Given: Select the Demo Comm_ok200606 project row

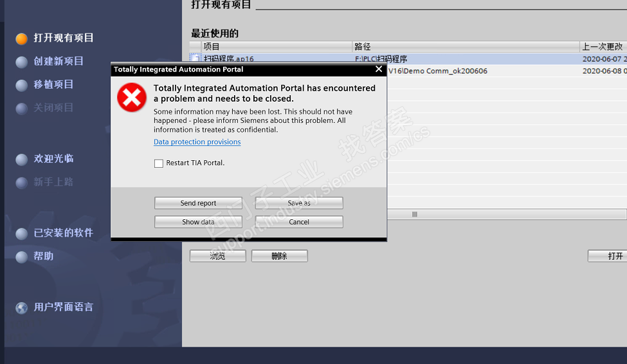Looking at the screenshot, I should click(x=507, y=71).
